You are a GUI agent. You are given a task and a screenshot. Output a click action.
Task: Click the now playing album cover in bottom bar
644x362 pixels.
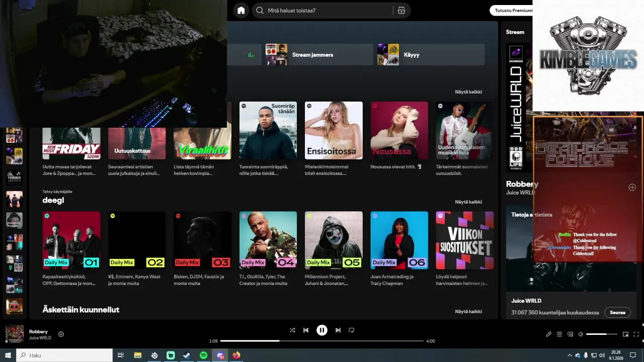pos(15,334)
